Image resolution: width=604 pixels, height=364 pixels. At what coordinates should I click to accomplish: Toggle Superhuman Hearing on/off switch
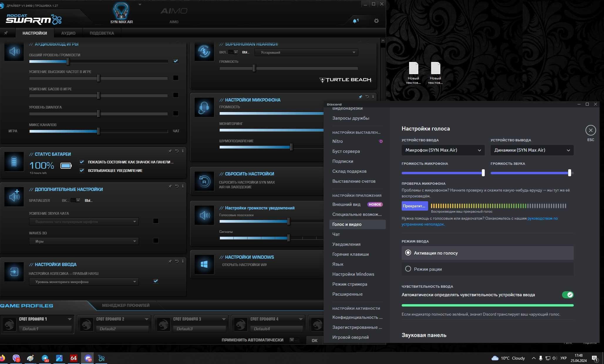pos(233,52)
